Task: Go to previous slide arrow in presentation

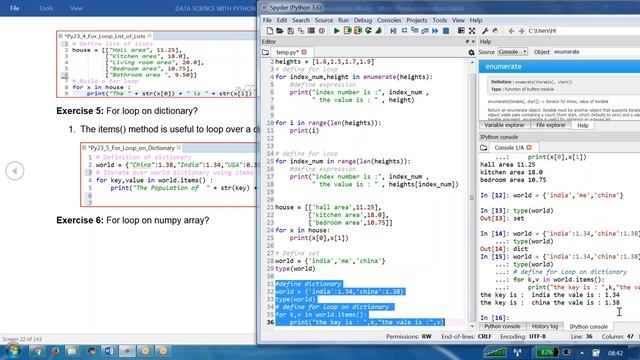Action: point(15,171)
